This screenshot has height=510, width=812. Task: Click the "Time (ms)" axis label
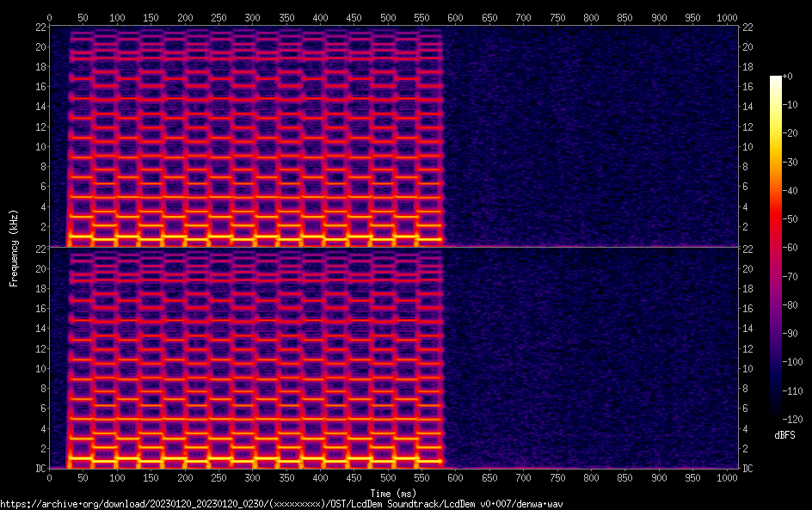[x=392, y=494]
